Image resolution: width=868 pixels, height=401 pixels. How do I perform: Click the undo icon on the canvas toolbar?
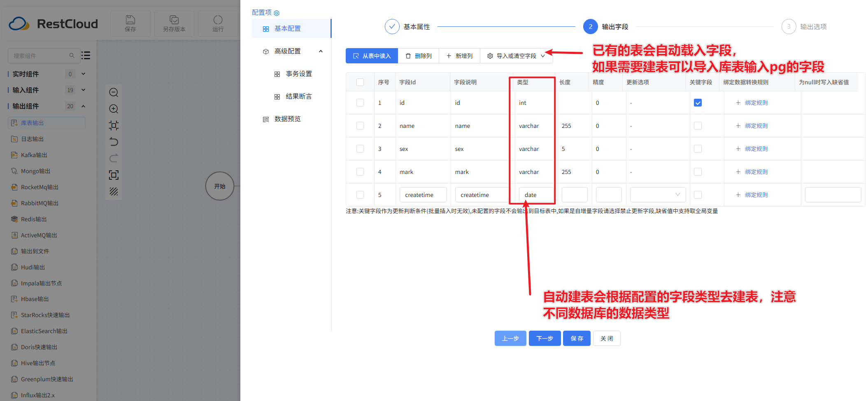point(114,142)
